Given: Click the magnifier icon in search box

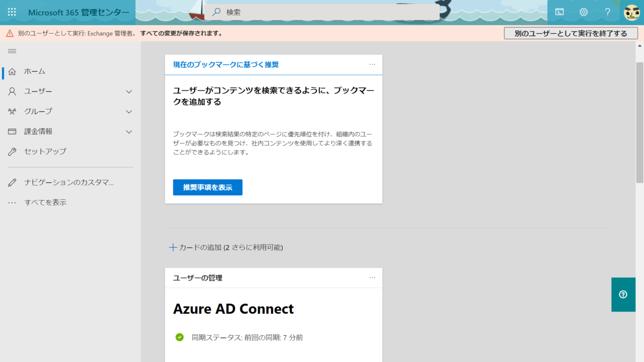Looking at the screenshot, I should [x=216, y=12].
